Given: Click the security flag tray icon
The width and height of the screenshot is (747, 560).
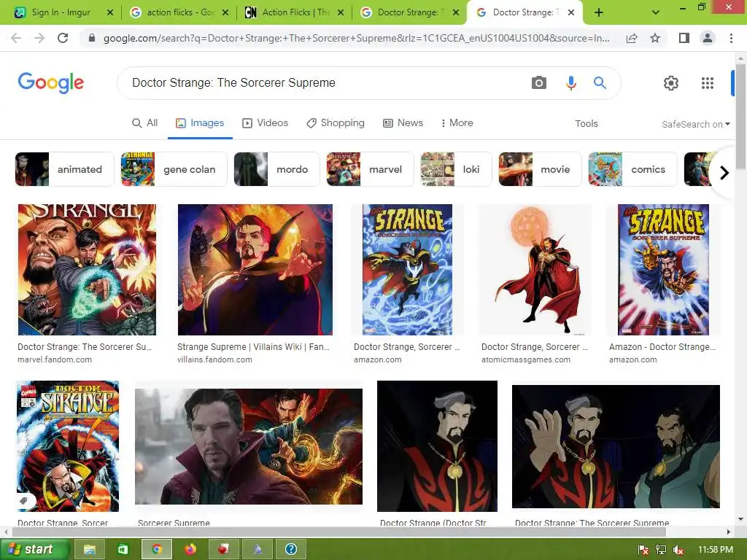Looking at the screenshot, I should click(x=643, y=550).
